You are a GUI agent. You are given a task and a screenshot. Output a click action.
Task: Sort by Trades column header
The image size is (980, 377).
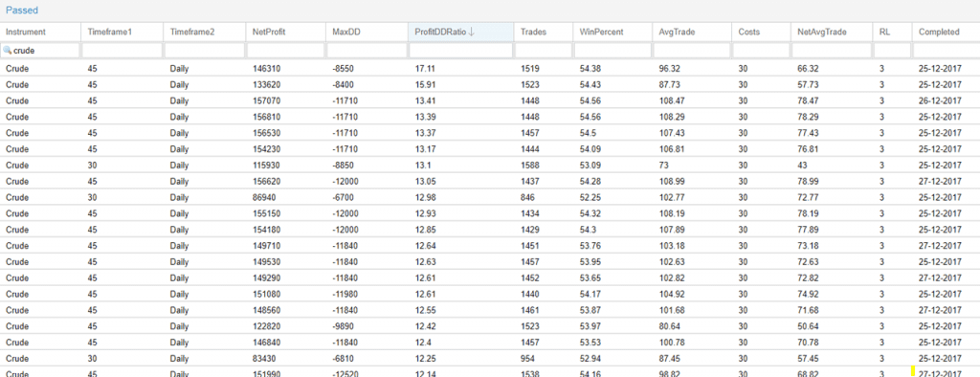(544, 32)
